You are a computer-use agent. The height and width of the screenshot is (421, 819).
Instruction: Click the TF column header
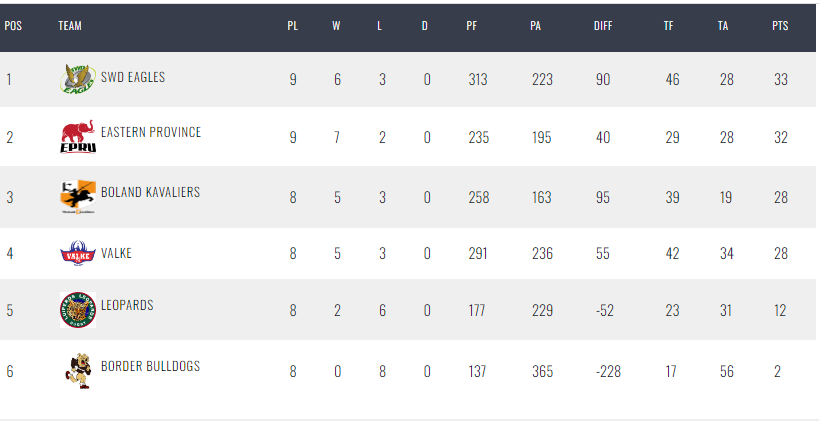[668, 26]
